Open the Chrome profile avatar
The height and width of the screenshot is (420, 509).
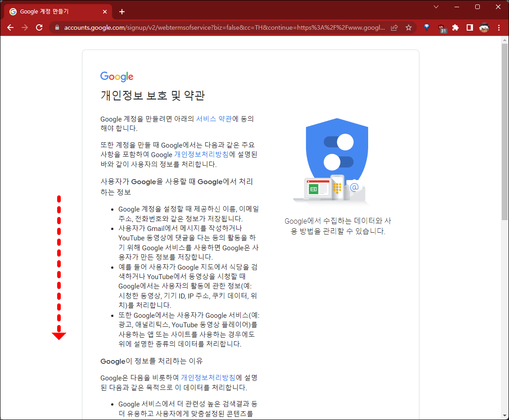point(484,27)
